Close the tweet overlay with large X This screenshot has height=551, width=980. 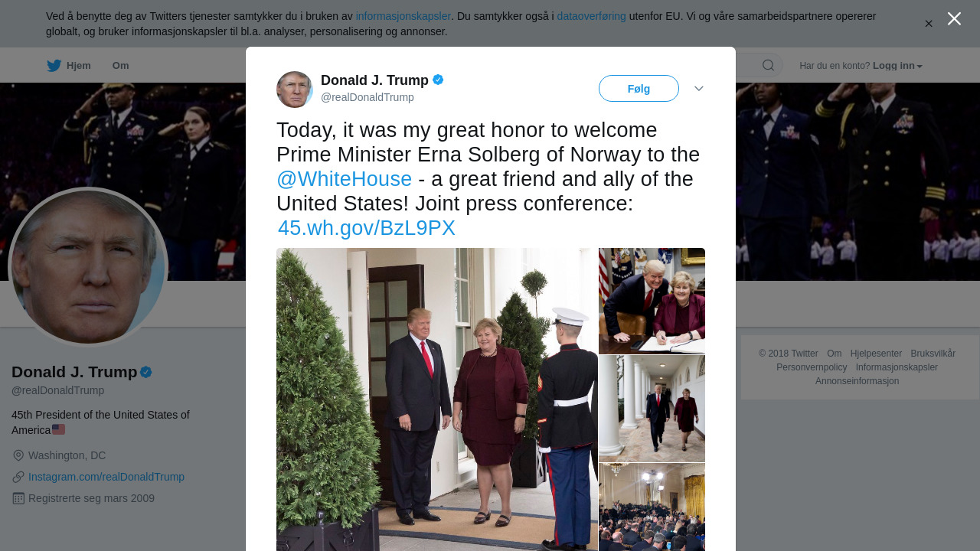(954, 18)
